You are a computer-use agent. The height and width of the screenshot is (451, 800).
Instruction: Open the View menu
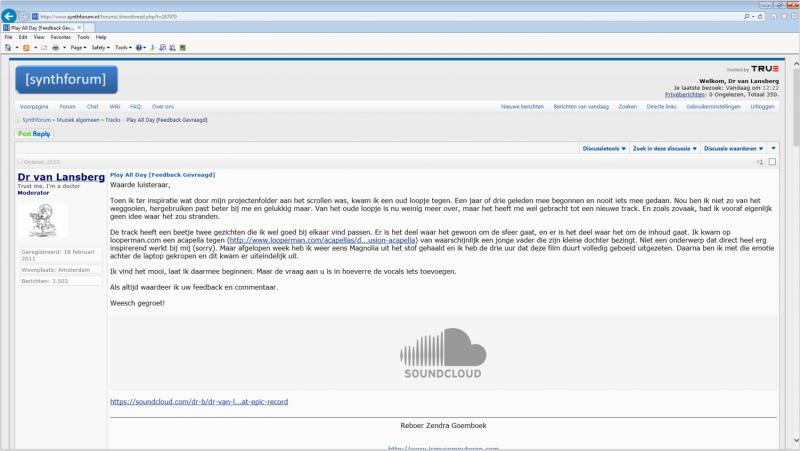coord(39,37)
